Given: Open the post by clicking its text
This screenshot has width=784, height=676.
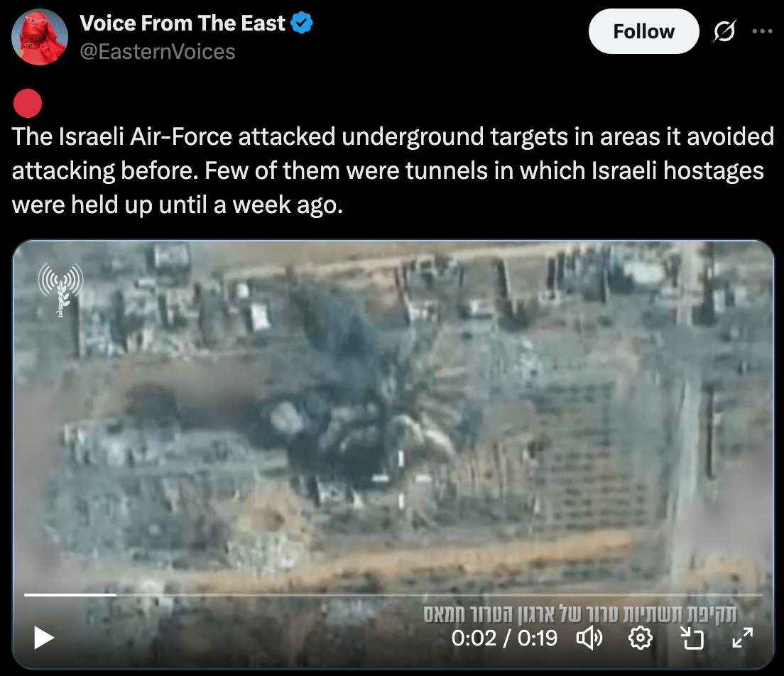Looking at the screenshot, I should (393, 170).
